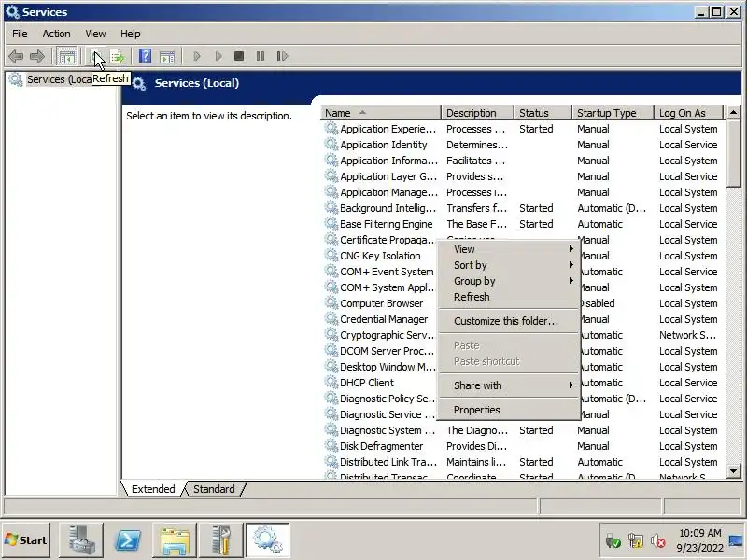Click the Stop Service square icon
This screenshot has width=747, height=560.
coord(239,57)
